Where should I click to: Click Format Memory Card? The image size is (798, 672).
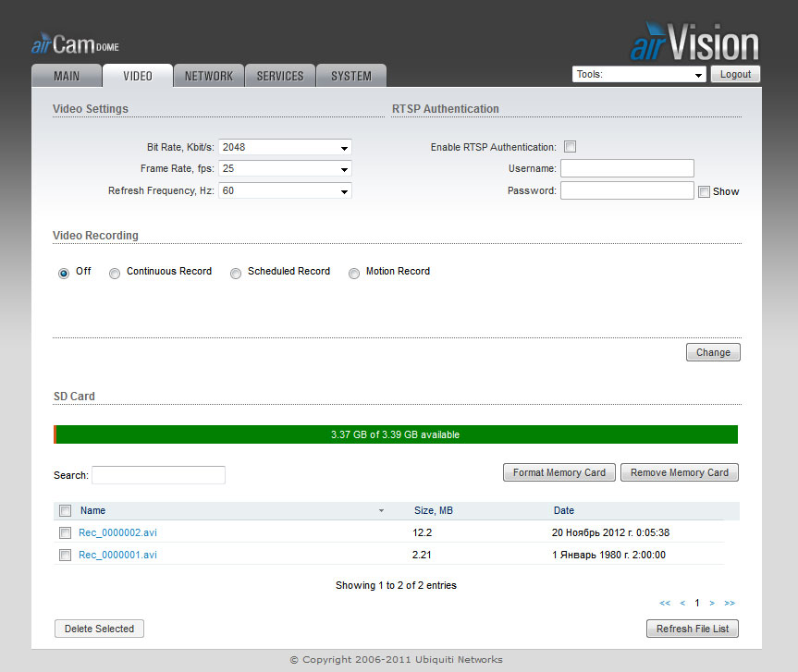[559, 471]
